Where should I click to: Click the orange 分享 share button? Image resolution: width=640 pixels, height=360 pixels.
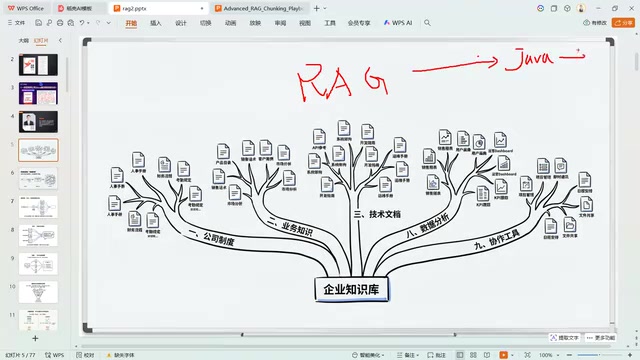(x=623, y=23)
